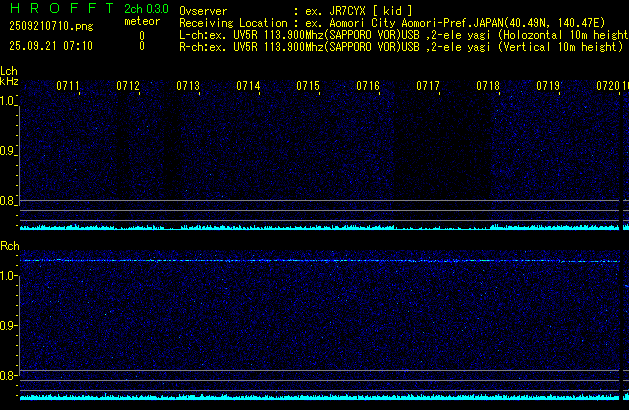This screenshot has width=629, height=410.
Task: Click the 1.0 frequency label on Rch
Action: [x=9, y=275]
